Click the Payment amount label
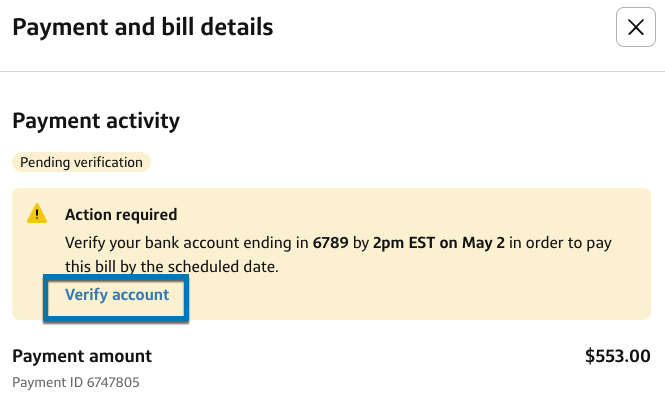 point(82,355)
